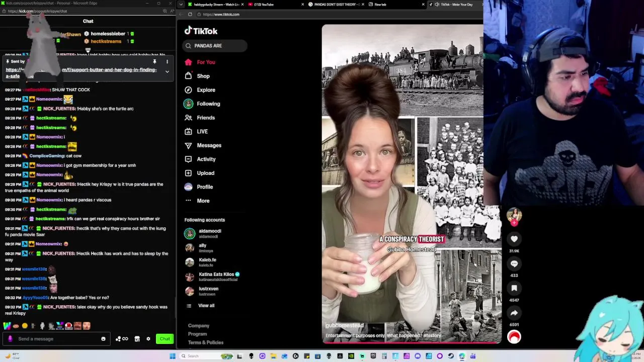Open the LIVE section

pyautogui.click(x=202, y=131)
